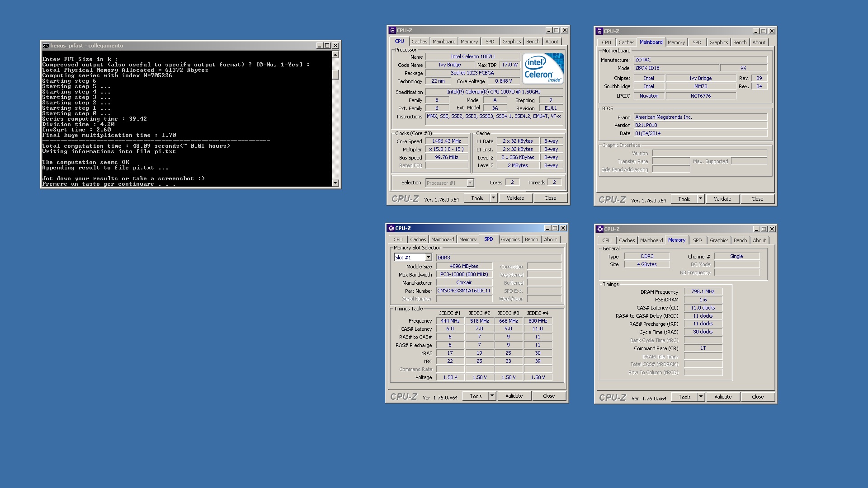Click the CPU-Z title icon in the Memory window

pyautogui.click(x=600, y=229)
